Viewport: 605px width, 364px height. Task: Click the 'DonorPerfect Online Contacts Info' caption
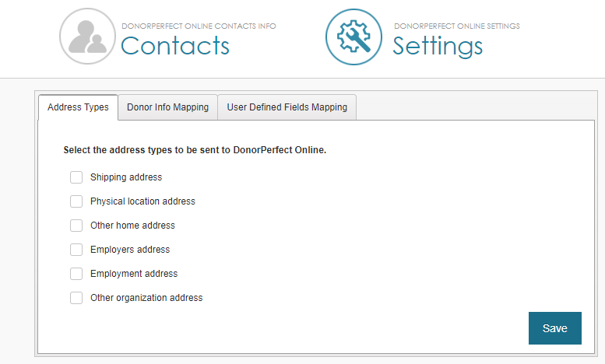[199, 26]
